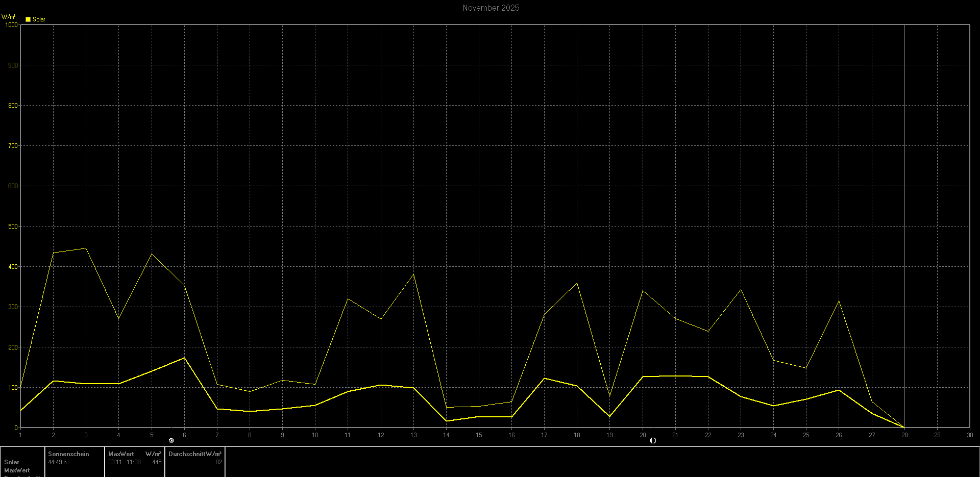Screen dimensions: 980x477
Task: Click the MaxWert row label at bottom left
Action: coord(17,470)
